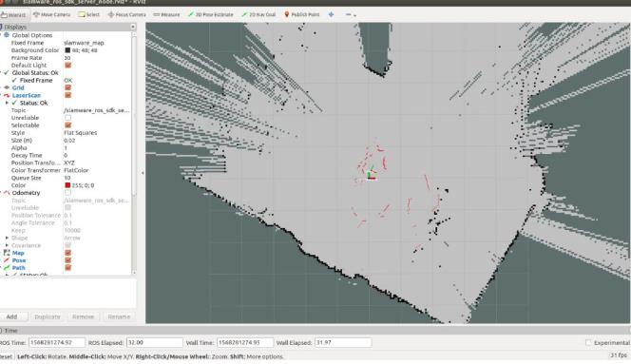Pick the Measure tool
The width and height of the screenshot is (631, 364).
tap(166, 14)
